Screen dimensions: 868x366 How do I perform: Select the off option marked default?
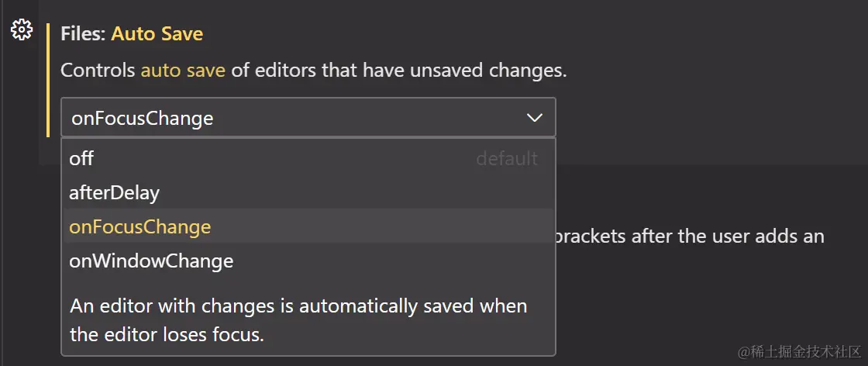click(308, 159)
